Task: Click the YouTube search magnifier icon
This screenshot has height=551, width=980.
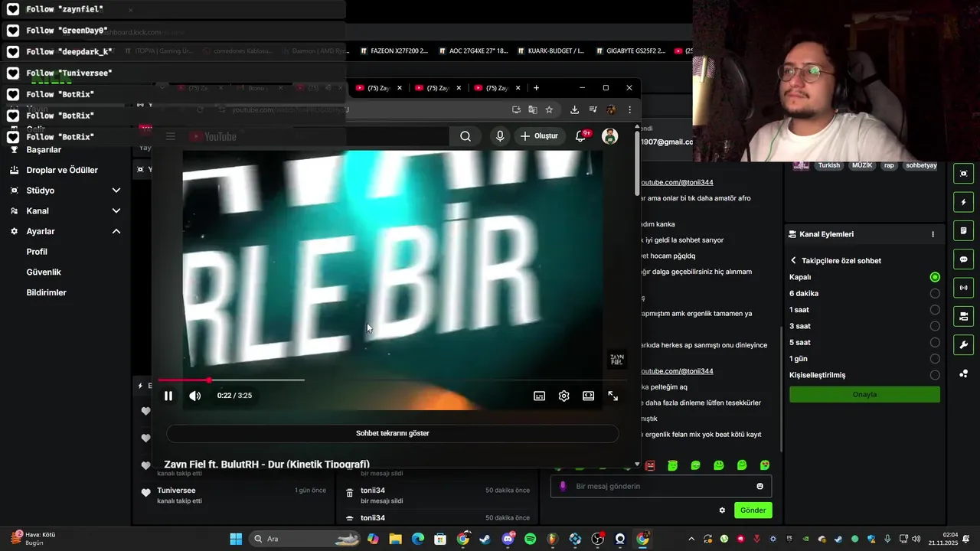Action: click(465, 136)
